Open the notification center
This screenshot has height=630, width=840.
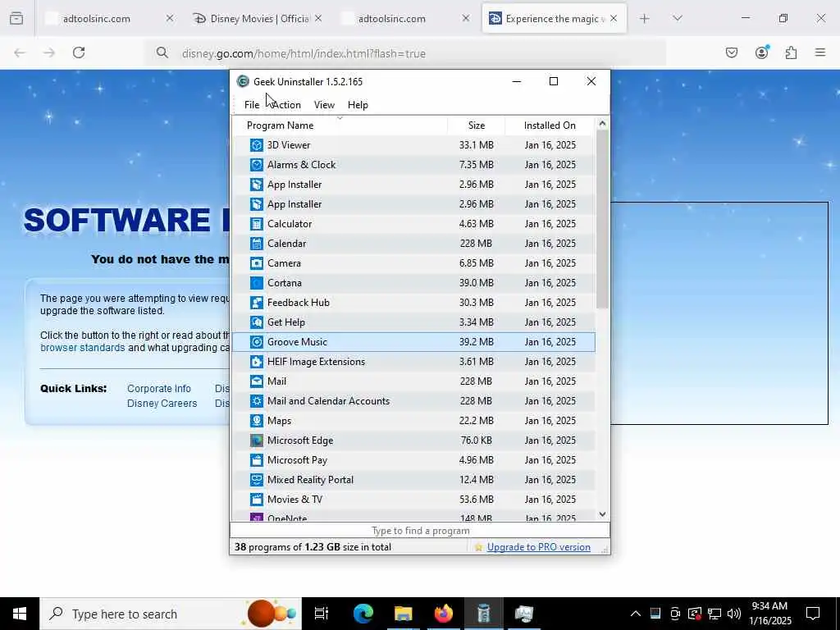click(813, 614)
